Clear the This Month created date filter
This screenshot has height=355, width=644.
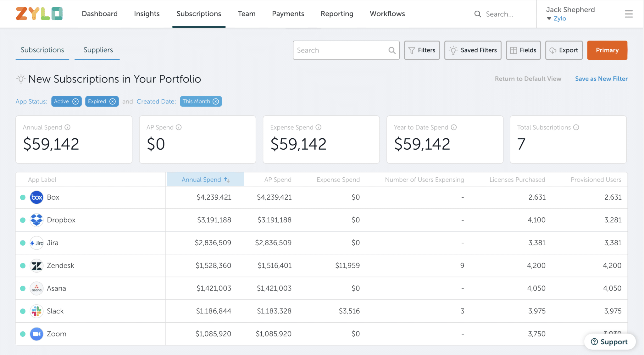(x=215, y=101)
